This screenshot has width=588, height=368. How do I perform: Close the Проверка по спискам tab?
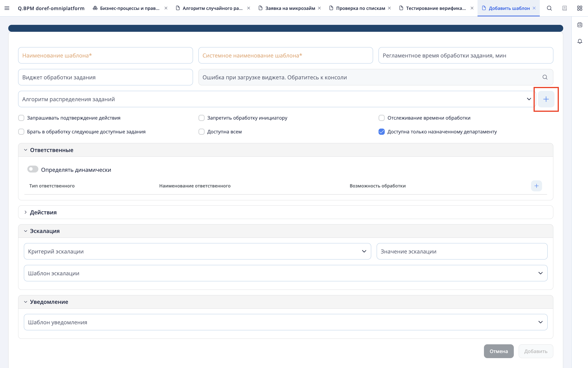(x=390, y=8)
